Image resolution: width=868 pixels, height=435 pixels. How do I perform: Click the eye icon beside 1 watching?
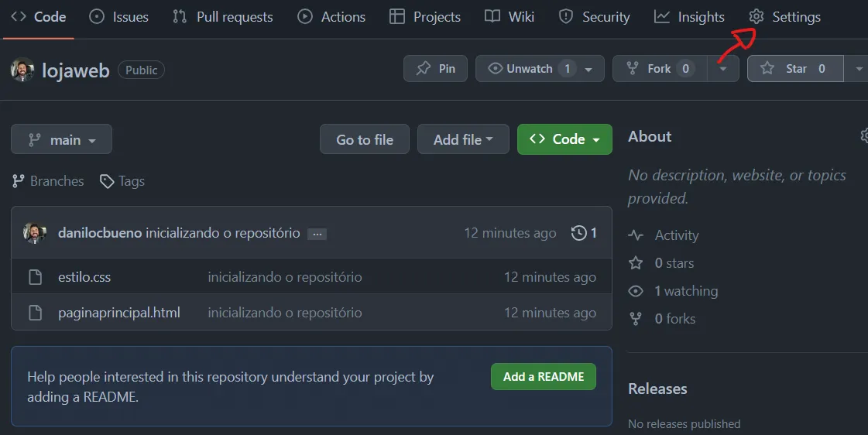coord(636,291)
